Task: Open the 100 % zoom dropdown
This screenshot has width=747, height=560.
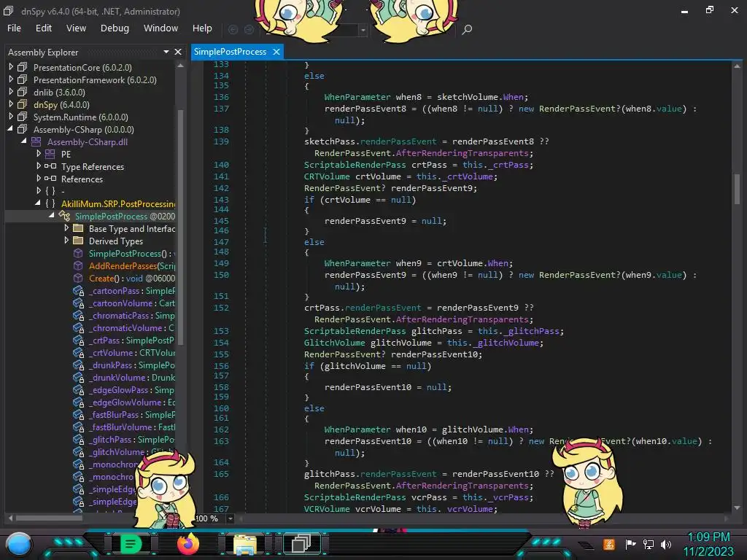Action: 230,518
